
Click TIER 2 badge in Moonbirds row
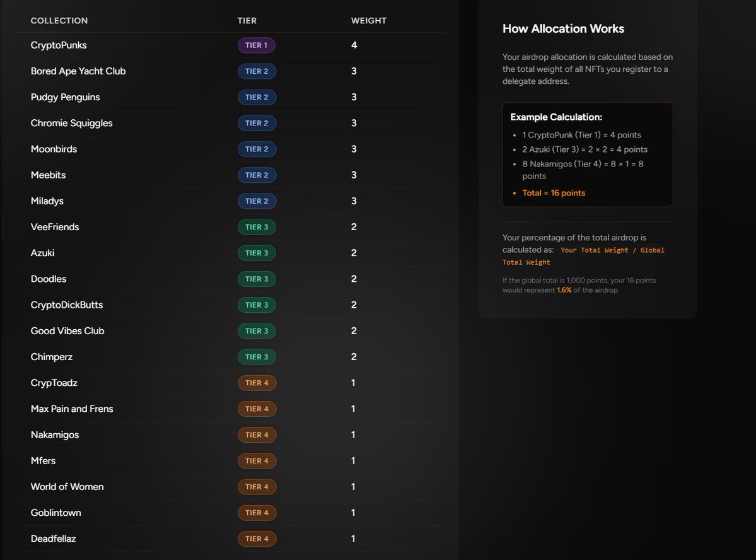pos(257,149)
